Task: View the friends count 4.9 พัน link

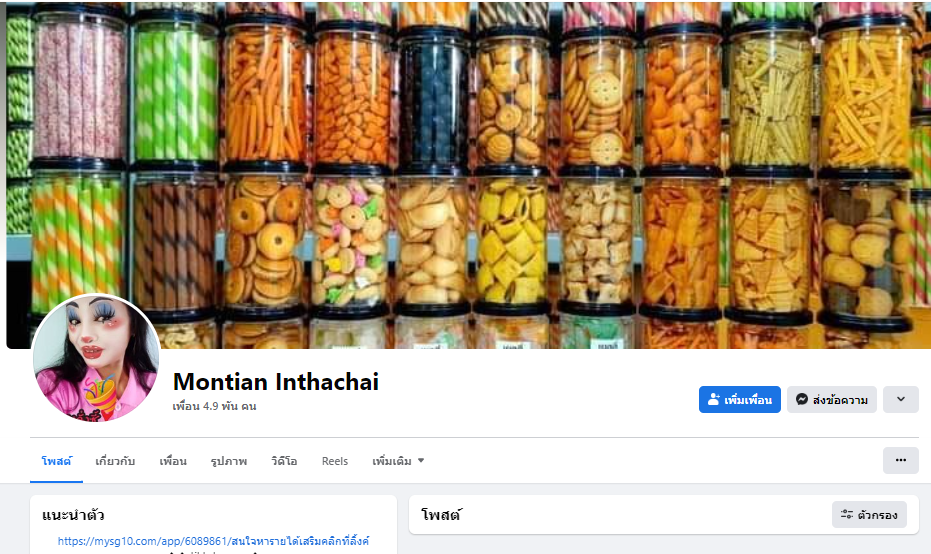Action: [214, 406]
